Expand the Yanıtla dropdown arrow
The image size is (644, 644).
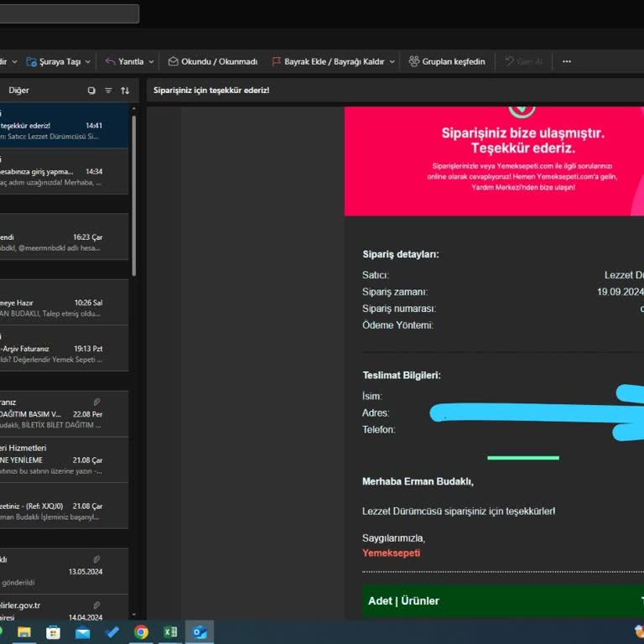(x=151, y=62)
